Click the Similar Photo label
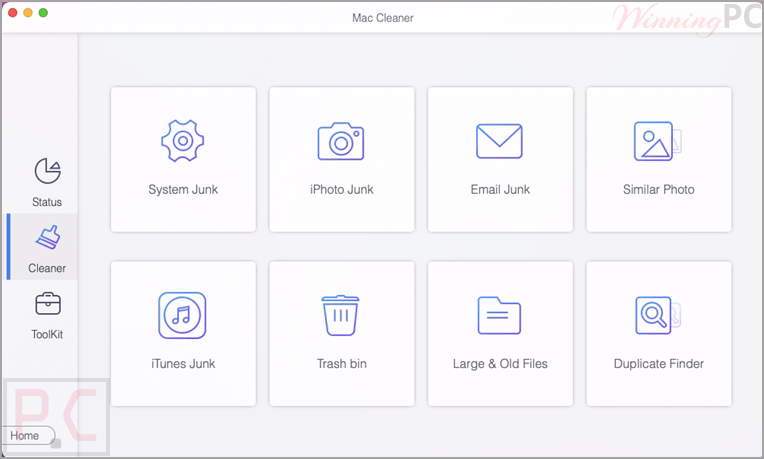The height and width of the screenshot is (459, 764). 658,190
